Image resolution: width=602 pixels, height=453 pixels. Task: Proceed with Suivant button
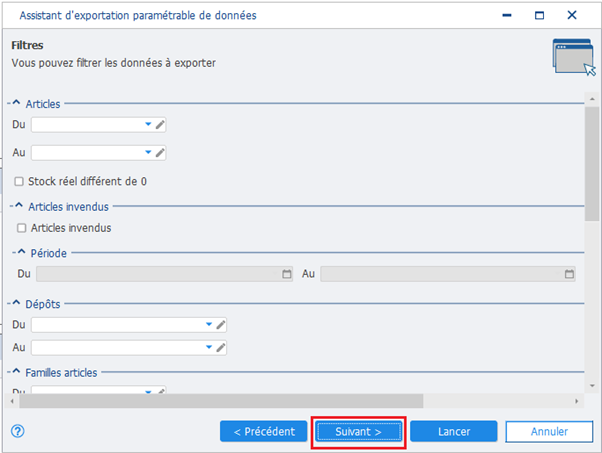(x=359, y=432)
